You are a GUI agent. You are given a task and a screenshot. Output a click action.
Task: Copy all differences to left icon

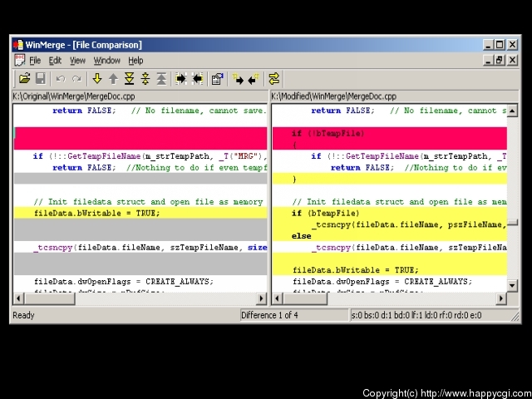pyautogui.click(x=254, y=79)
